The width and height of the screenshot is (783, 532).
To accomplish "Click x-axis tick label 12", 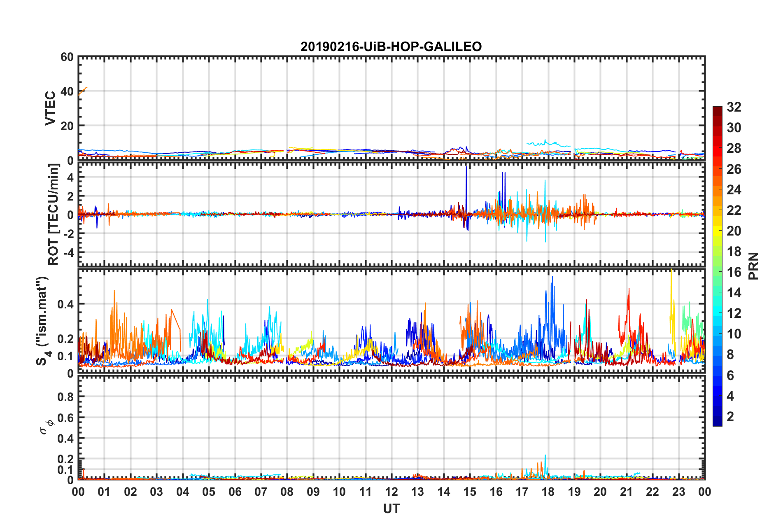I will (391, 492).
